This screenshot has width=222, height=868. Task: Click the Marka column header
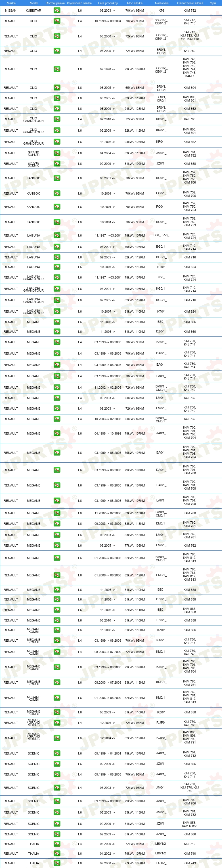pos(11,3)
